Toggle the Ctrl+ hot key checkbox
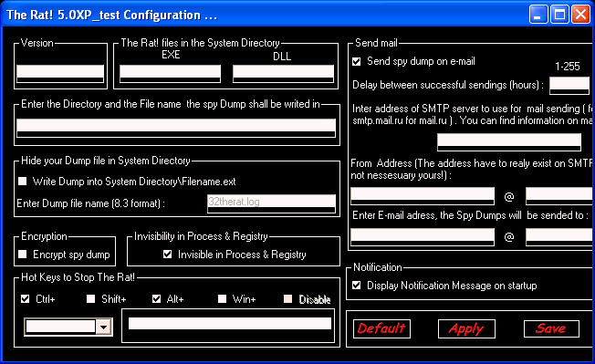The width and height of the screenshot is (595, 364). [x=25, y=299]
